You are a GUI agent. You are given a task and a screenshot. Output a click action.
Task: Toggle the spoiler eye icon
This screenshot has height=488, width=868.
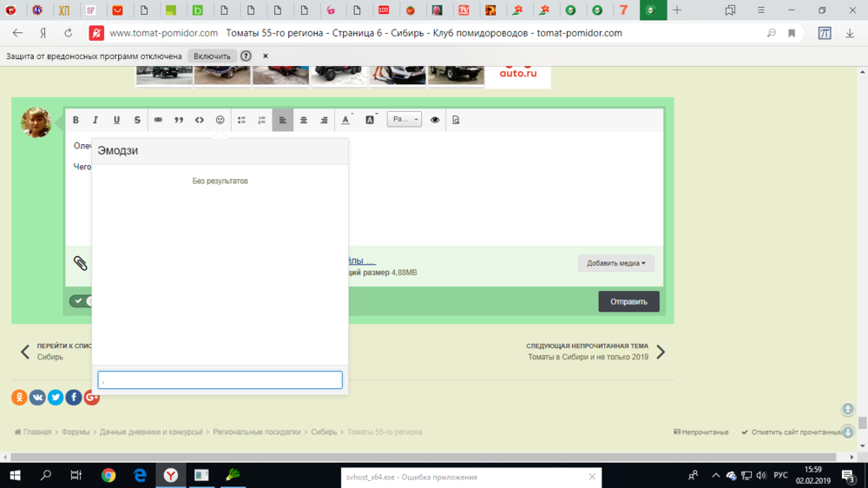point(435,120)
